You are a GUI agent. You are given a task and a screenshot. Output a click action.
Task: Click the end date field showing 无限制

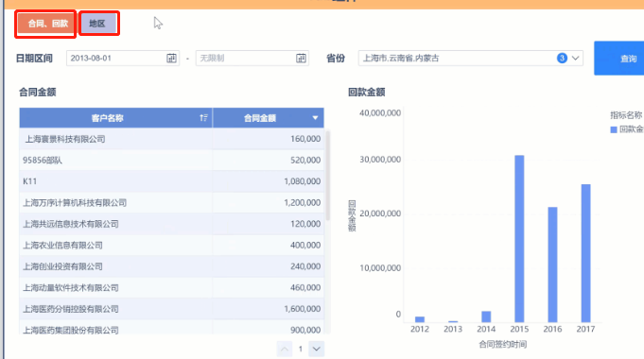[252, 59]
